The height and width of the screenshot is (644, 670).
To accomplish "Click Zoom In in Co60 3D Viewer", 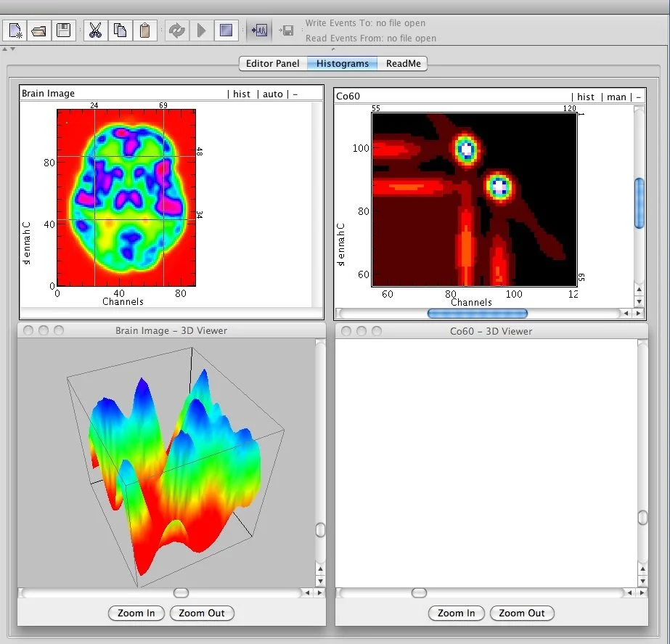I will [457, 613].
